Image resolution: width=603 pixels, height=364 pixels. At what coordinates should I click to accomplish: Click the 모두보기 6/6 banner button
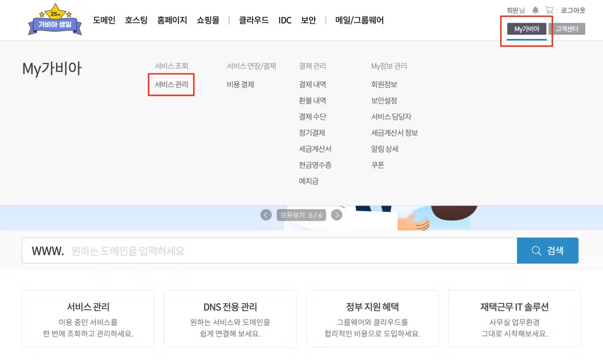tap(301, 215)
